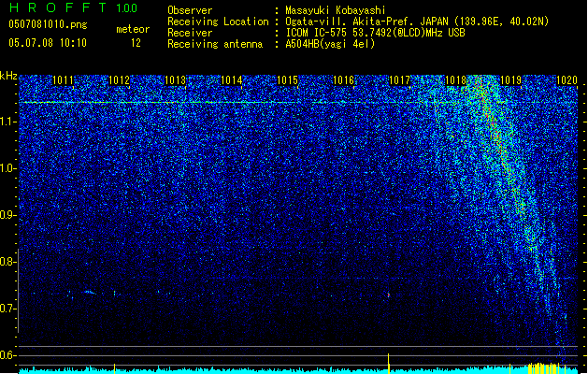Click the 1011 time axis label
The height and width of the screenshot is (374, 588).
pos(63,80)
